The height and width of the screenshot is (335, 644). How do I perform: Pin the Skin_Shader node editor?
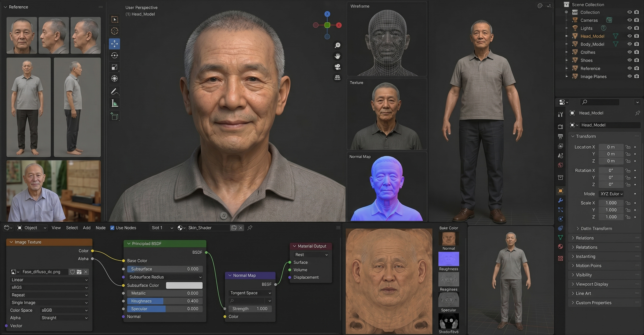tap(250, 227)
